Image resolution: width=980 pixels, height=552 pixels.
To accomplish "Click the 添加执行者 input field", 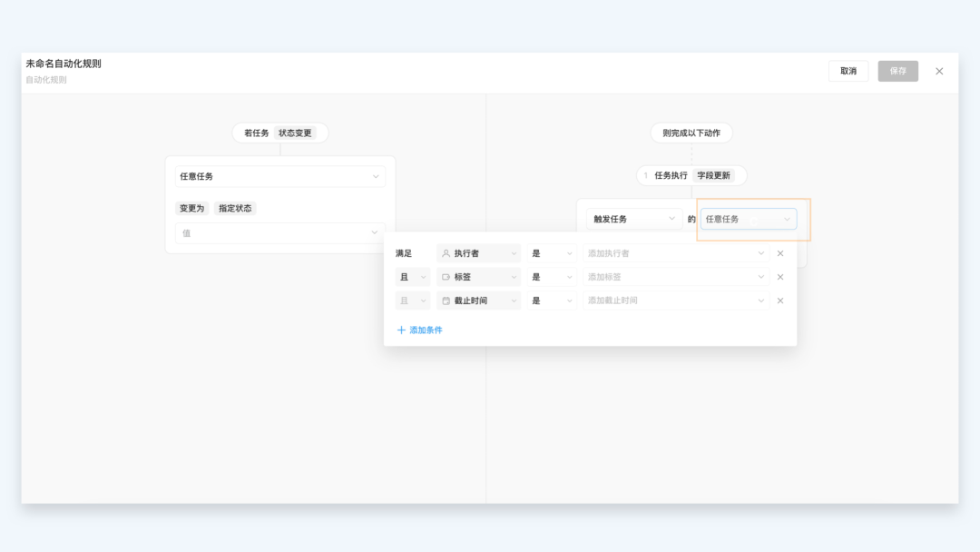I will click(x=675, y=254).
